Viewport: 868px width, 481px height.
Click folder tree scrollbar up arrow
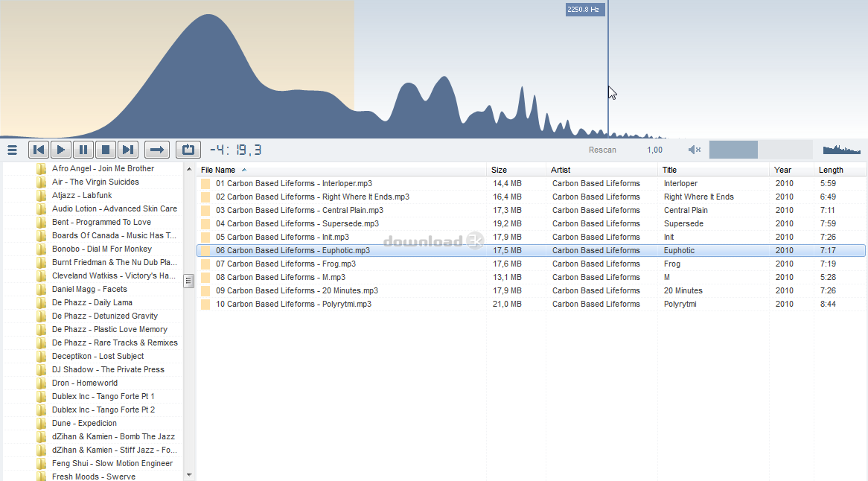[189, 169]
